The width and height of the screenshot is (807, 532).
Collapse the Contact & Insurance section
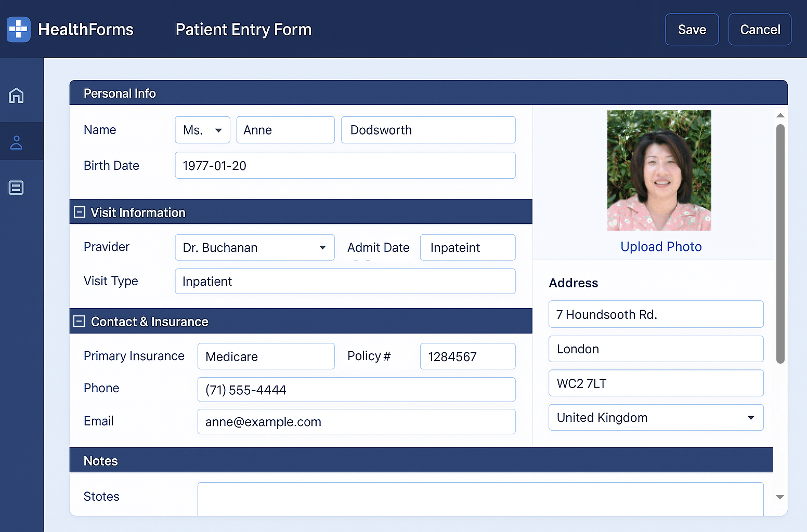point(79,322)
